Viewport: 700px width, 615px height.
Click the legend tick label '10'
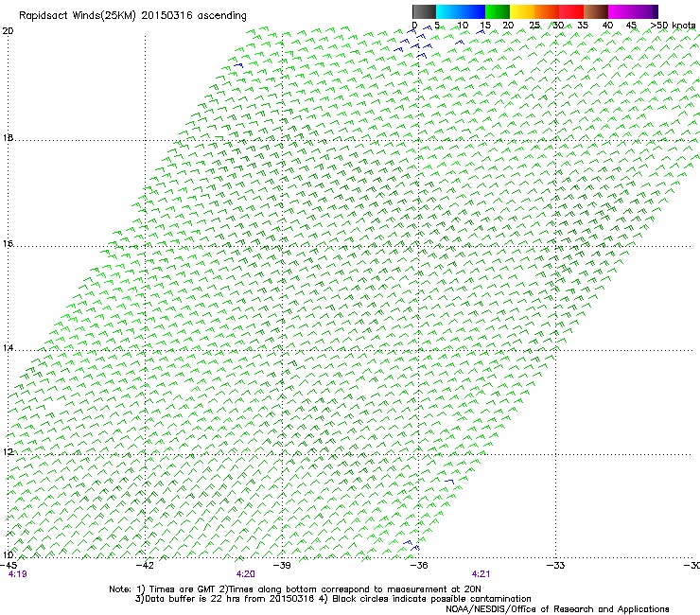tap(463, 26)
